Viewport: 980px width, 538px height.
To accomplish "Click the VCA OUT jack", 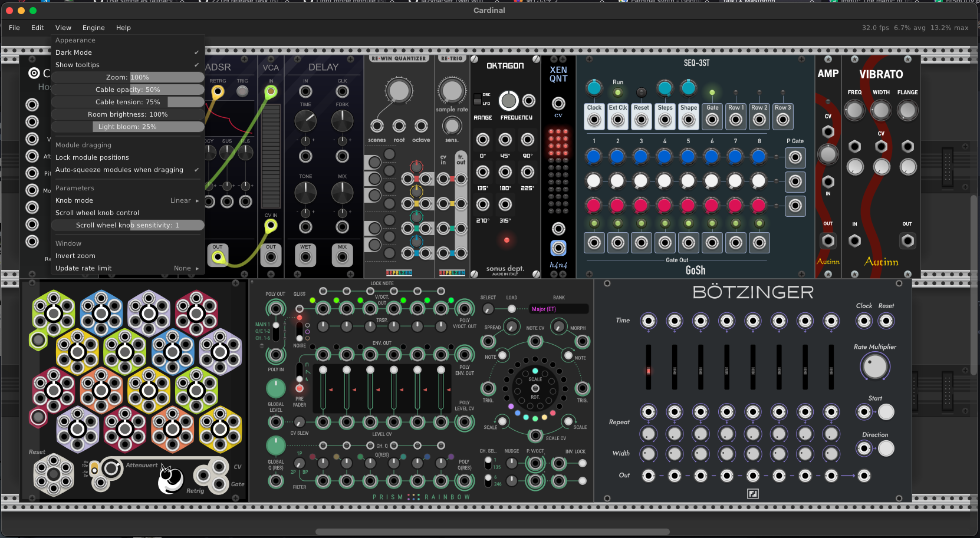I will [271, 257].
